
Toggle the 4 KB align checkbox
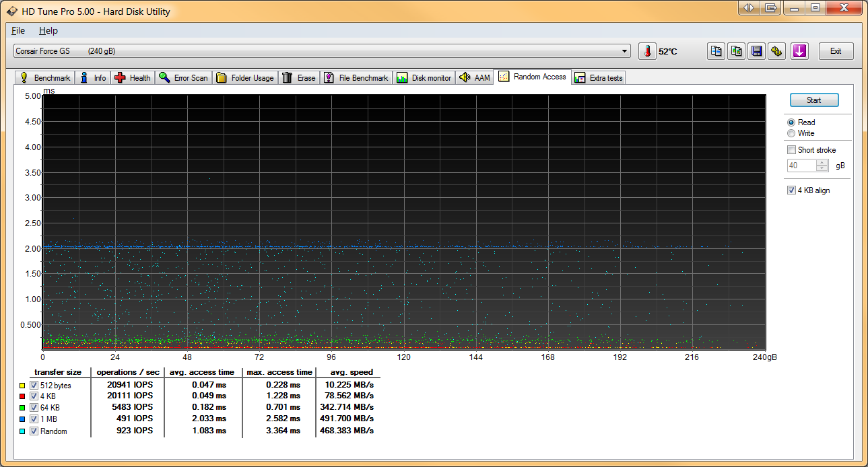(791, 190)
